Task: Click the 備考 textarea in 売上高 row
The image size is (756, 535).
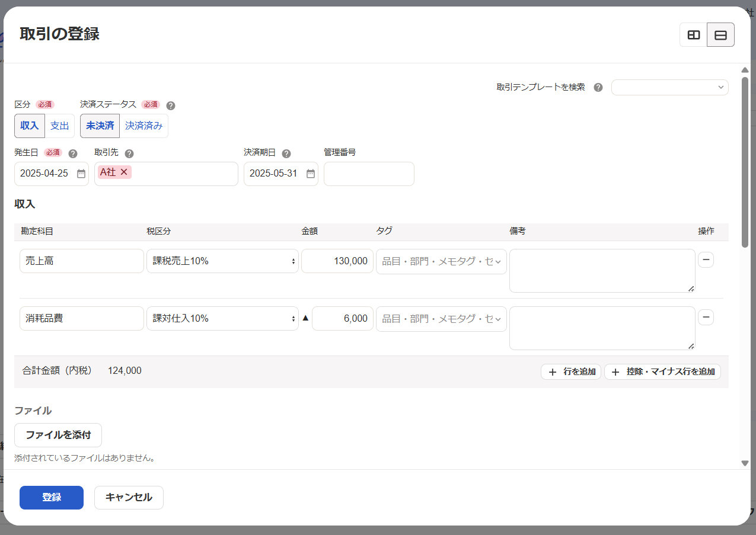Action: tap(602, 271)
